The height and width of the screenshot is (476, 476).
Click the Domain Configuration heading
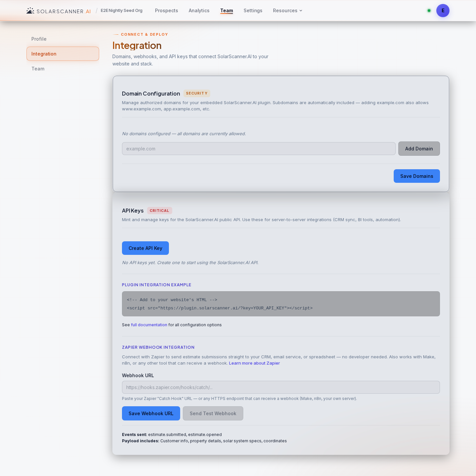pyautogui.click(x=151, y=94)
